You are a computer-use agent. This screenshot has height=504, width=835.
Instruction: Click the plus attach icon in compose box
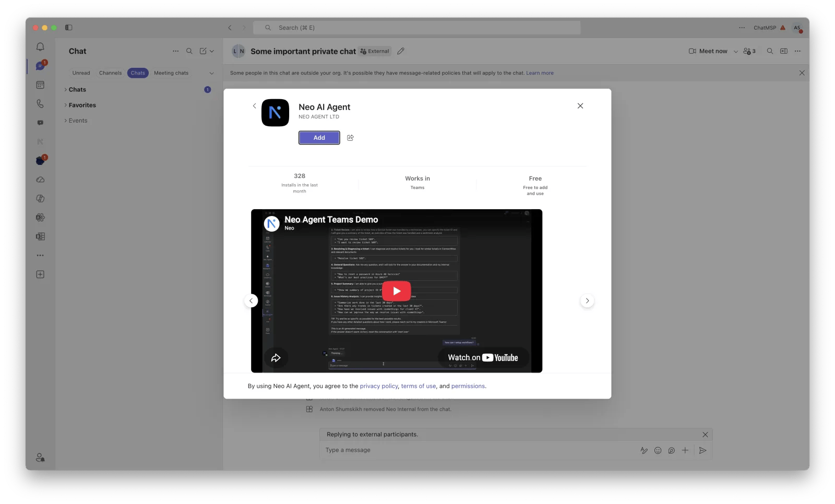(685, 450)
